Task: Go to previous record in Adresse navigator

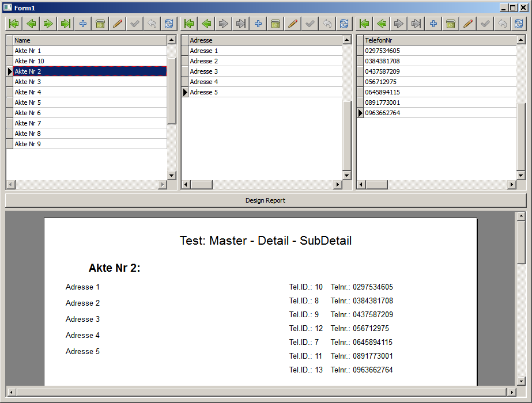Action: tap(206, 24)
